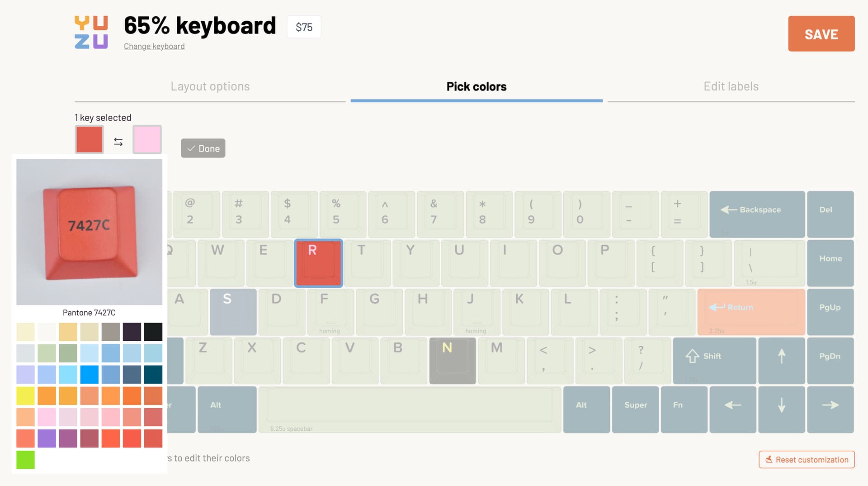Click Reset customization button
Viewport: 868px width, 486px height.
point(807,459)
